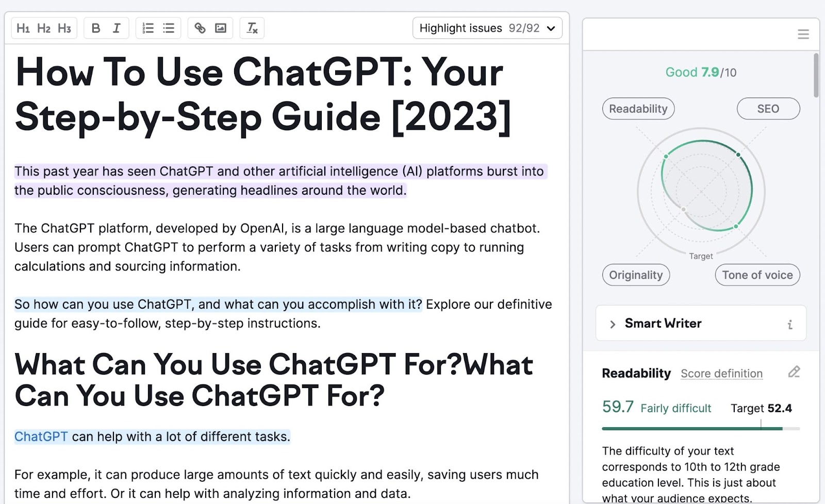This screenshot has width=825, height=504.
Task: Open the insert link tool
Action: coord(201,28)
